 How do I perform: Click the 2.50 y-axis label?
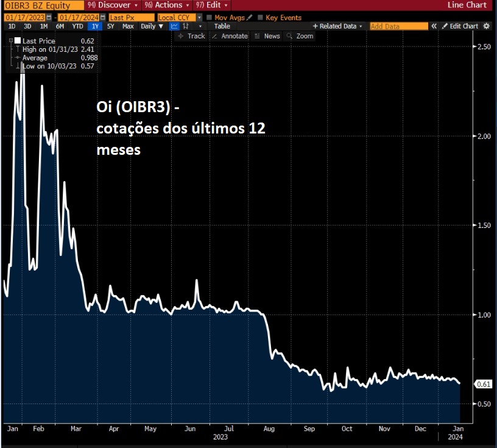[484, 47]
